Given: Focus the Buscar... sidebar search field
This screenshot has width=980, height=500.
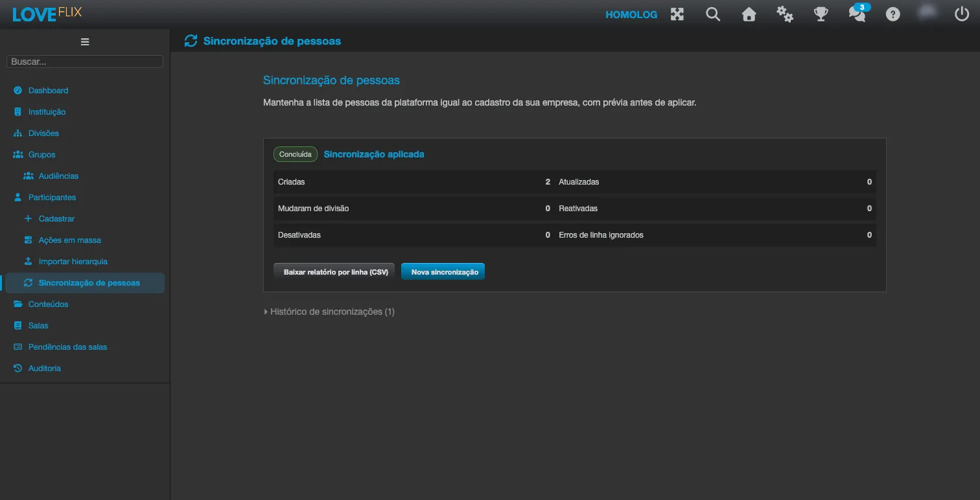Looking at the screenshot, I should click(85, 62).
